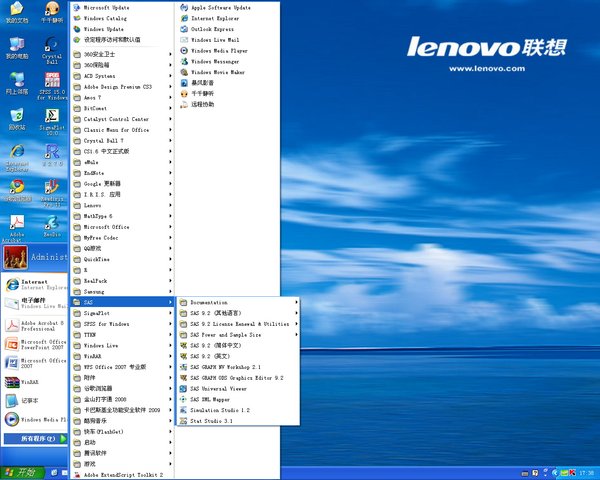Open the MathType 6 folder
Viewport: 600px width, 480px height.
tap(122, 216)
